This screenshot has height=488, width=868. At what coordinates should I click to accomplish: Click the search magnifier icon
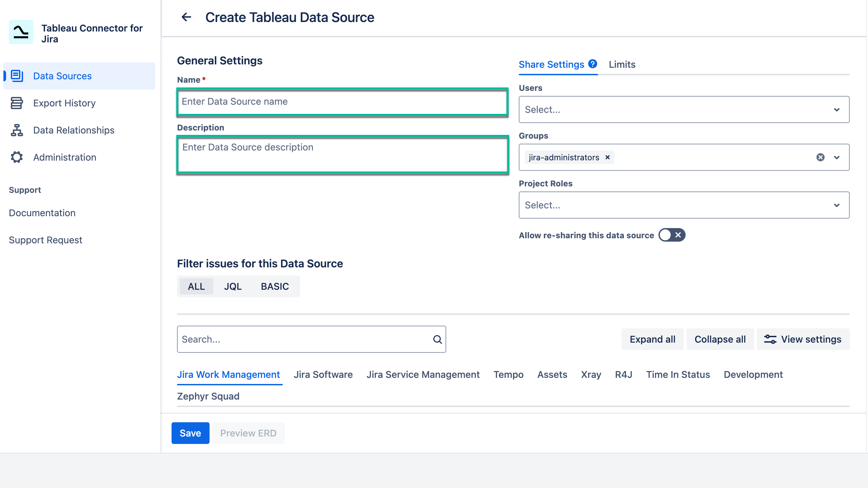[x=437, y=339]
